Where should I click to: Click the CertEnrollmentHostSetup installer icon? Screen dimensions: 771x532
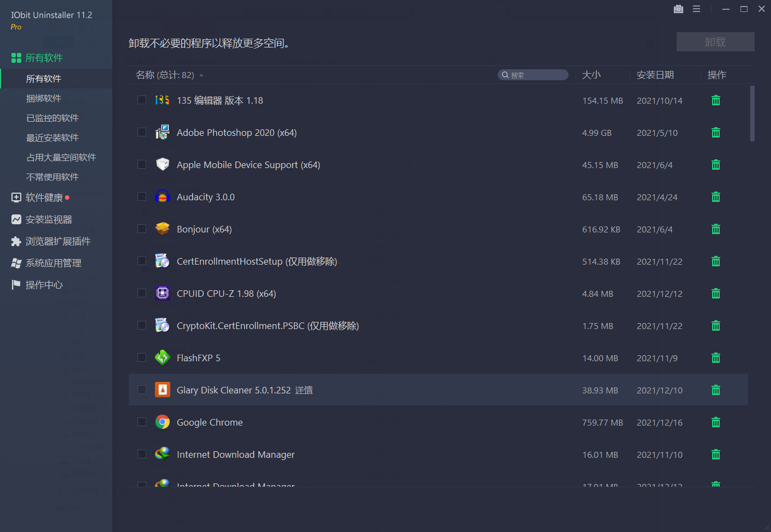(x=162, y=261)
